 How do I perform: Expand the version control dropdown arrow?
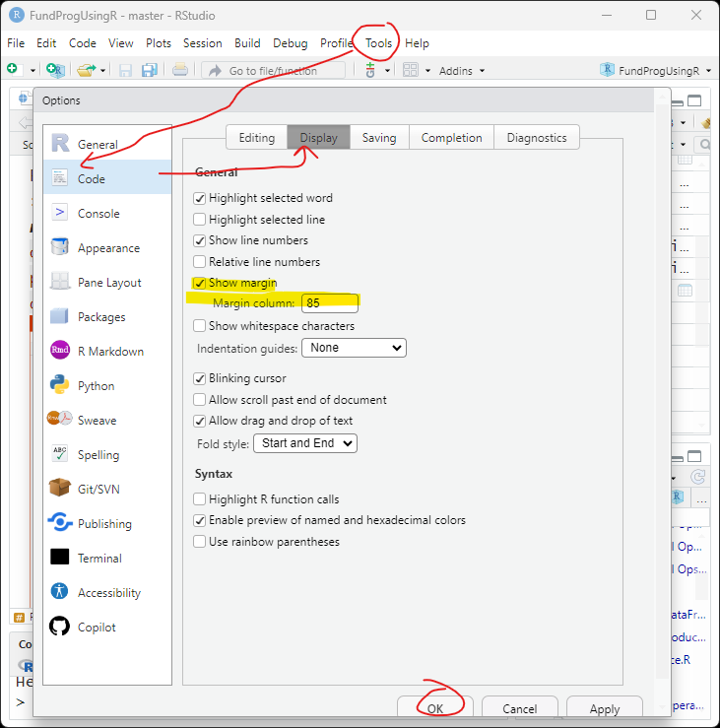tap(387, 71)
